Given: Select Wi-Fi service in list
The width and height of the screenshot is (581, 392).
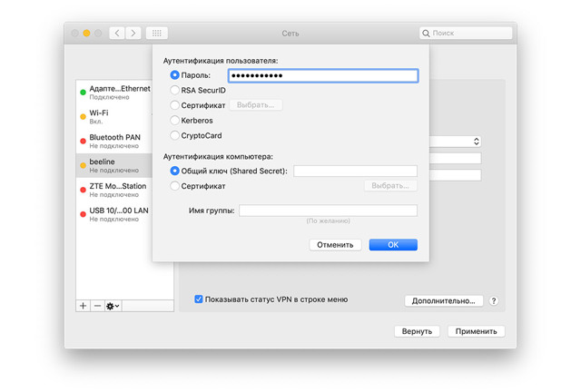Looking at the screenshot, I should [114, 117].
